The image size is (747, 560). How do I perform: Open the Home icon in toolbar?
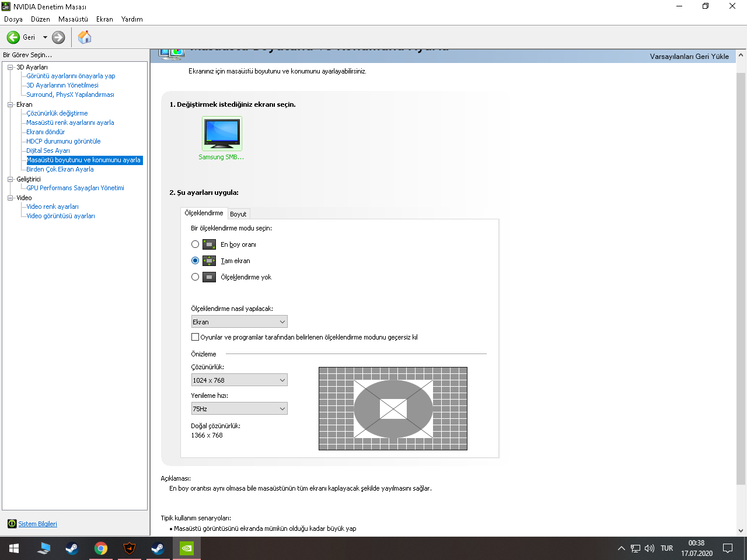[85, 37]
